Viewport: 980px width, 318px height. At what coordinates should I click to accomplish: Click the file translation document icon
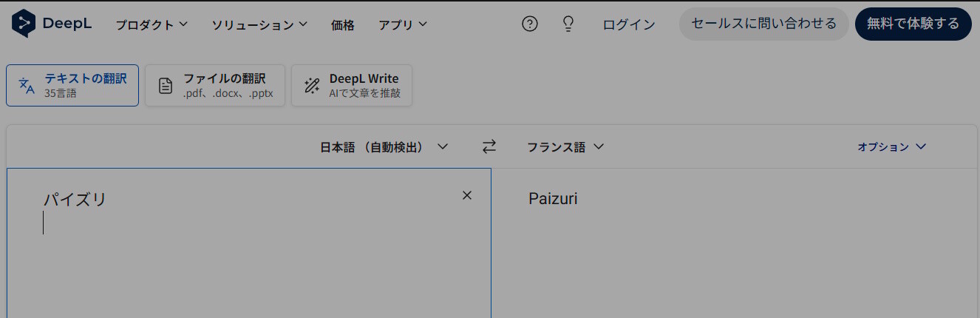click(166, 86)
